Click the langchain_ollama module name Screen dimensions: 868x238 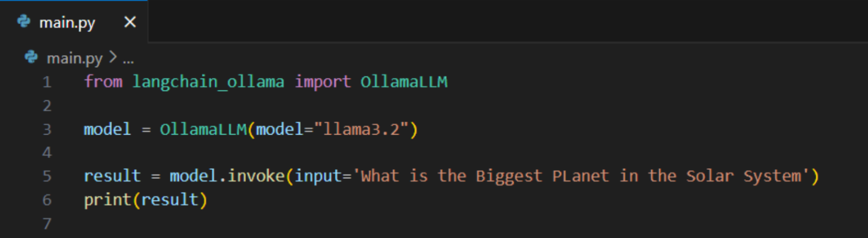pos(208,82)
